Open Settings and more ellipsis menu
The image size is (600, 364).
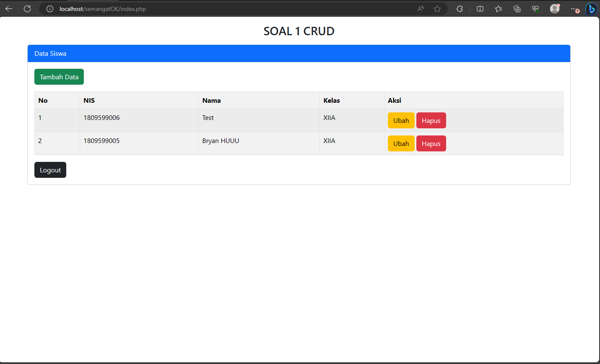(x=574, y=9)
